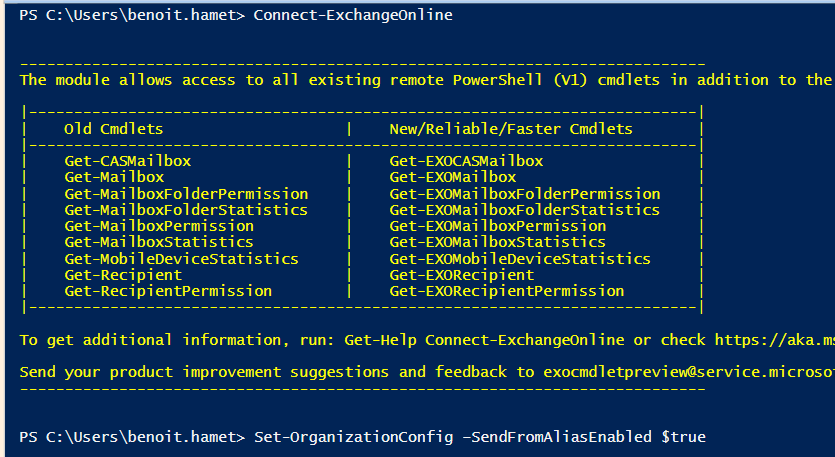The image size is (835, 457).
Task: Click the Get-EXORecipient new cmdlet
Action: [x=462, y=275]
